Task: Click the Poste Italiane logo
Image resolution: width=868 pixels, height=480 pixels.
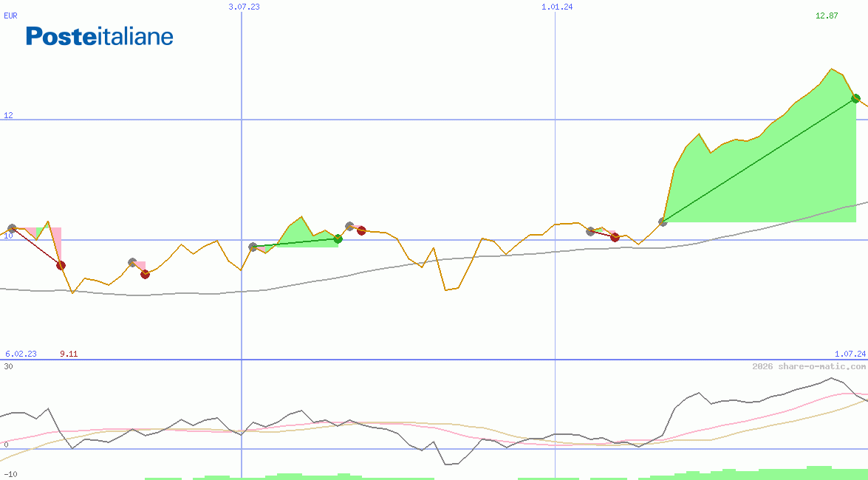Action: coord(100,36)
